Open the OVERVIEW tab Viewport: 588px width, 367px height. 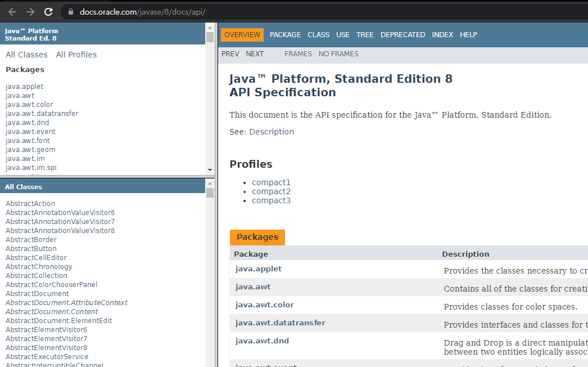tap(242, 34)
